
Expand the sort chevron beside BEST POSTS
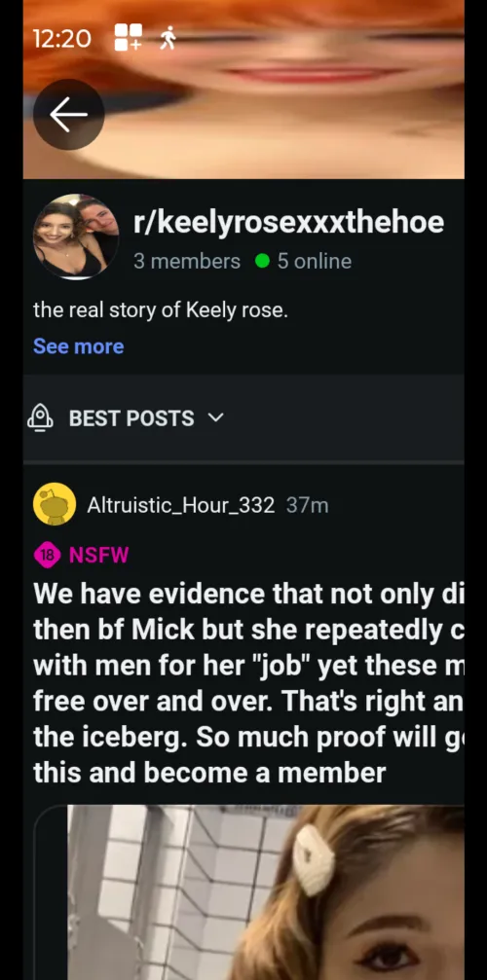point(215,417)
